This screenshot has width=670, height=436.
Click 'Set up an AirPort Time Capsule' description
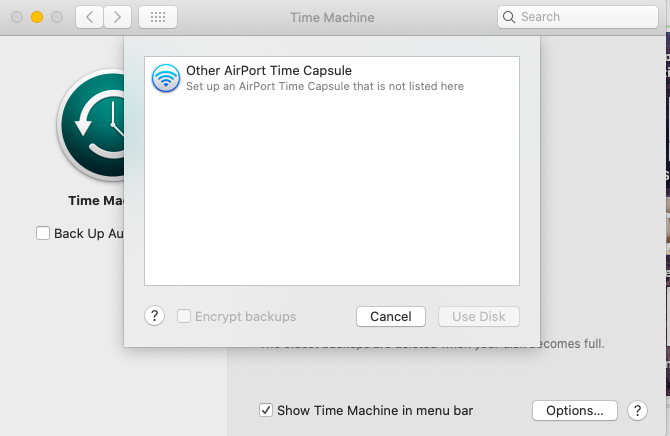325,86
